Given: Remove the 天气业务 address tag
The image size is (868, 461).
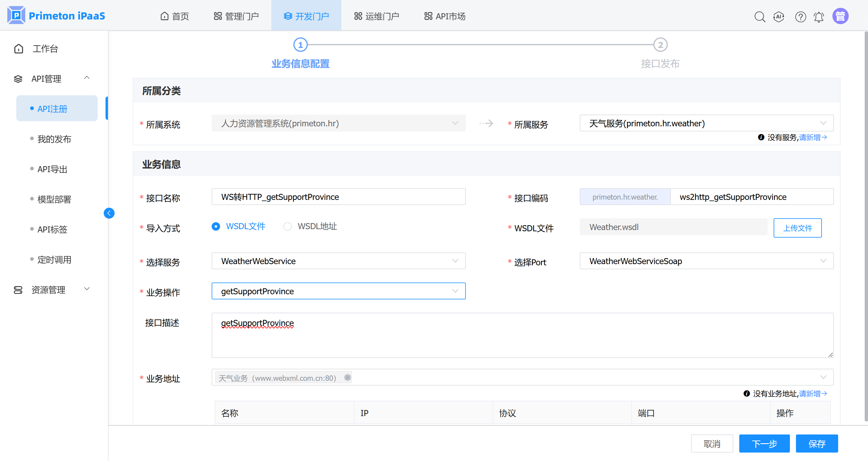Looking at the screenshot, I should point(347,377).
